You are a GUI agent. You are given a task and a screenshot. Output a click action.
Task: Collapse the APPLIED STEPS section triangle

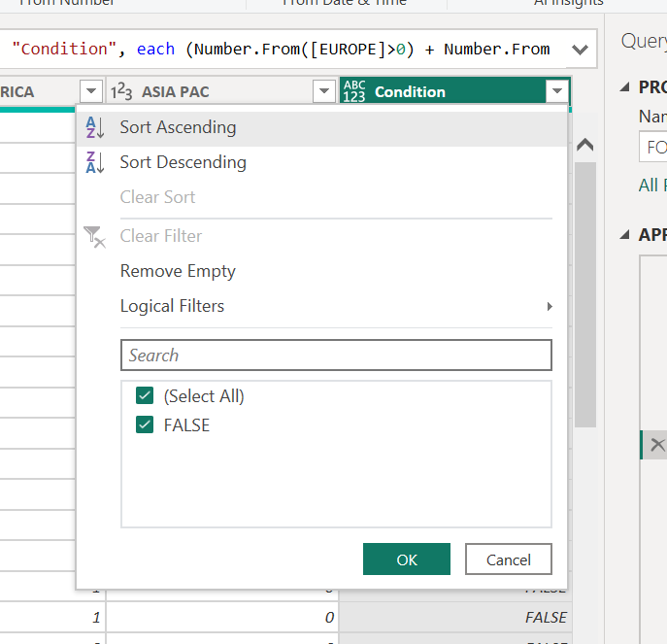(624, 234)
